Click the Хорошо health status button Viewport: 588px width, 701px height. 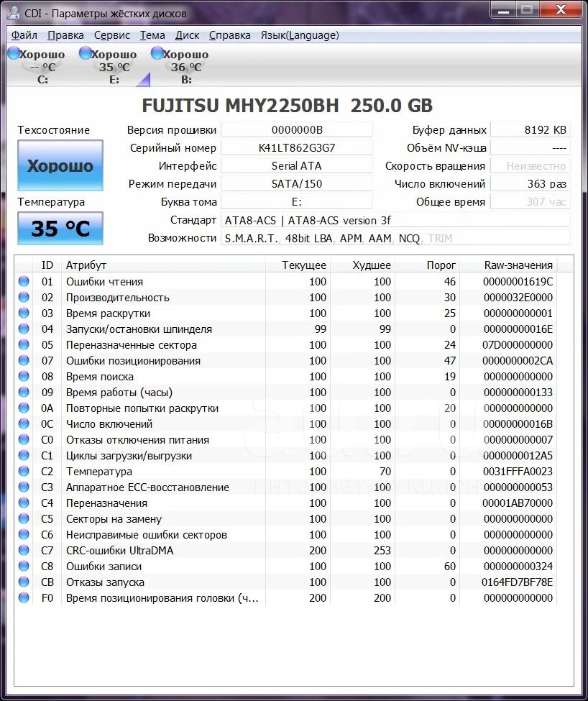tap(60, 165)
